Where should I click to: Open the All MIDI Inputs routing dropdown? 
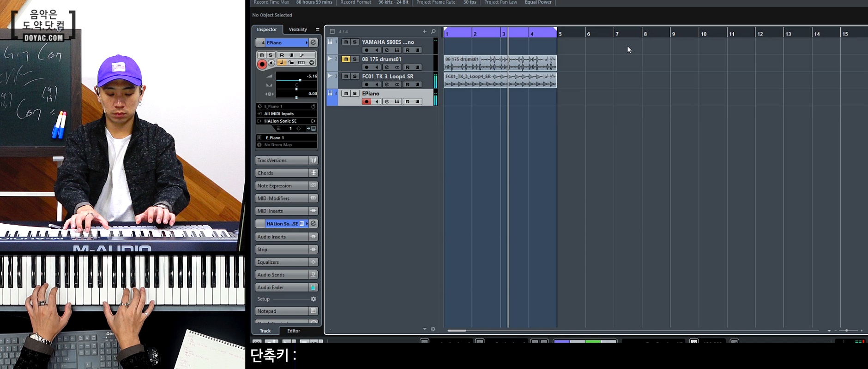pyautogui.click(x=286, y=113)
